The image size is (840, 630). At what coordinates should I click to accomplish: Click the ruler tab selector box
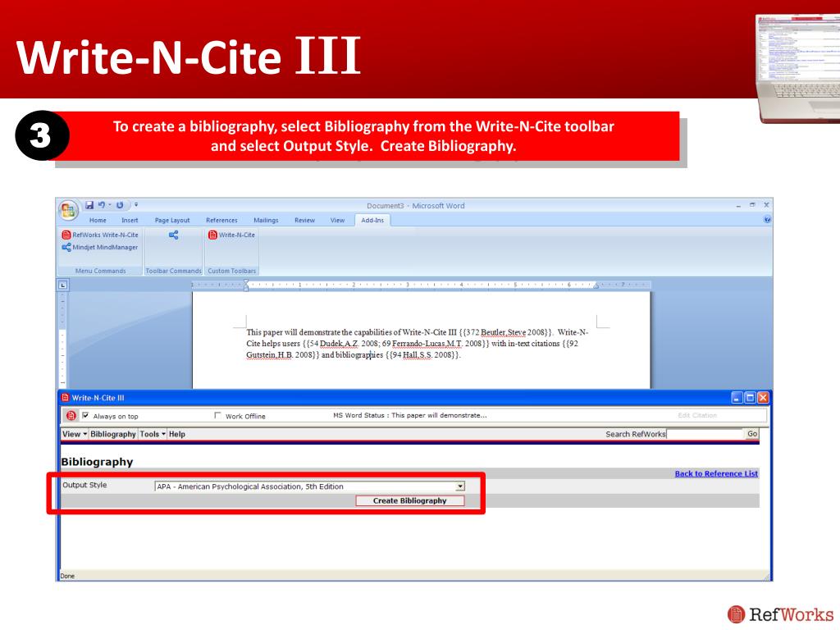click(63, 285)
